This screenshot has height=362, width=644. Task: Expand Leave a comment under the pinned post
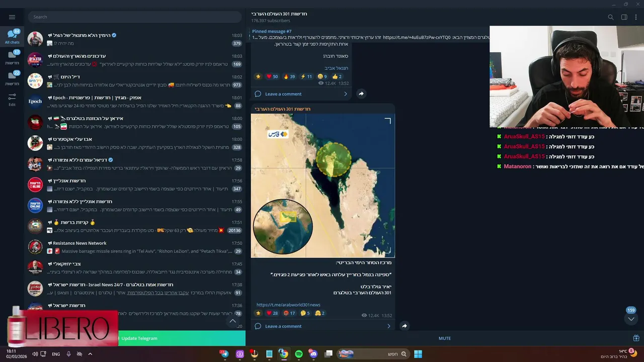(x=301, y=94)
